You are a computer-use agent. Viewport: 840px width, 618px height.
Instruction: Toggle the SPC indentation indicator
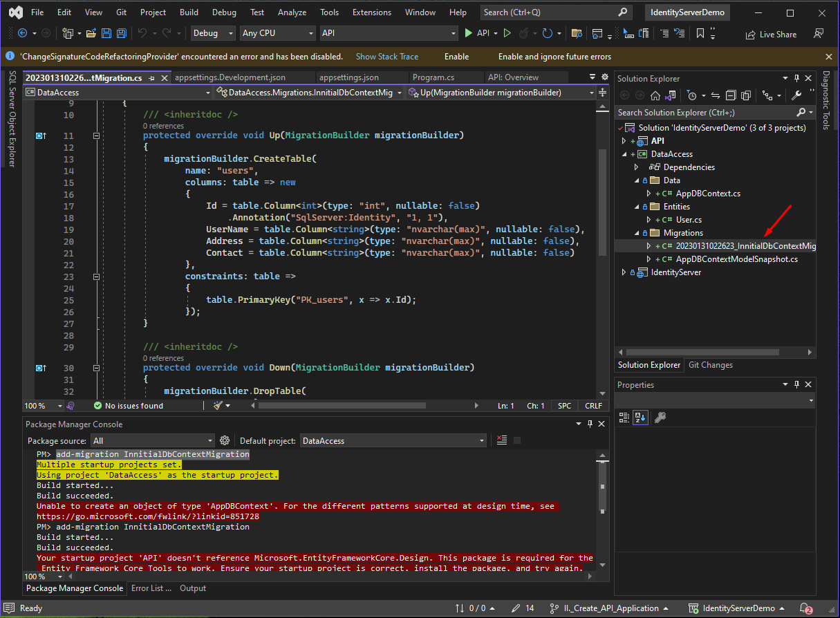pyautogui.click(x=565, y=406)
